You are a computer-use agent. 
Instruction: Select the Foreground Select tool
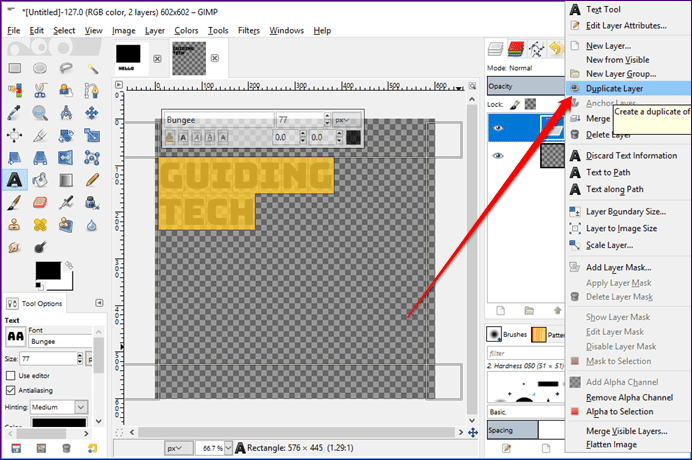tap(66, 90)
